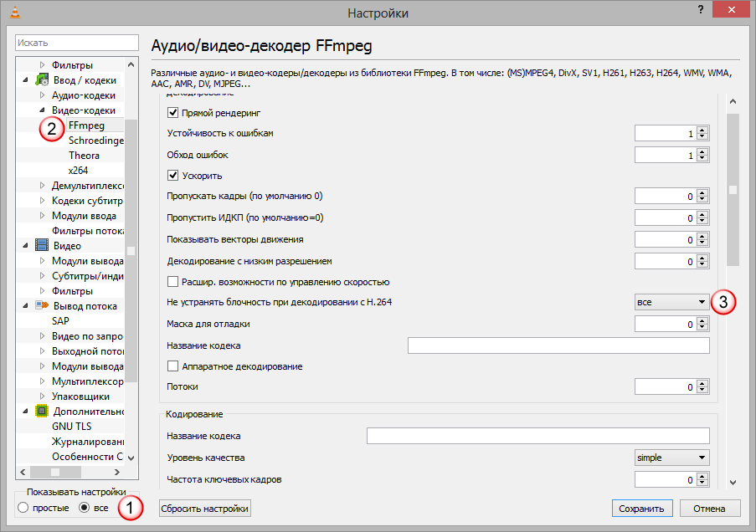Click tree horizontal scroll left arrow
This screenshot has height=532, width=756.
pyautogui.click(x=23, y=472)
